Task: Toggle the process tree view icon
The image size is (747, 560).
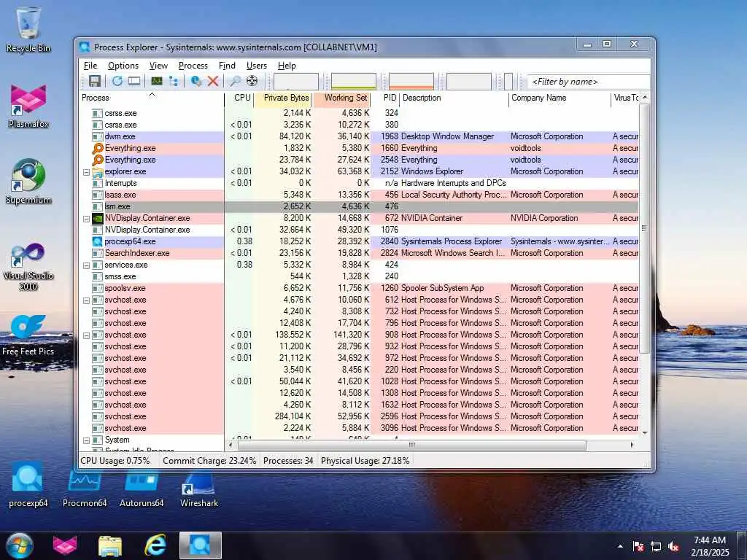Action: pyautogui.click(x=174, y=81)
